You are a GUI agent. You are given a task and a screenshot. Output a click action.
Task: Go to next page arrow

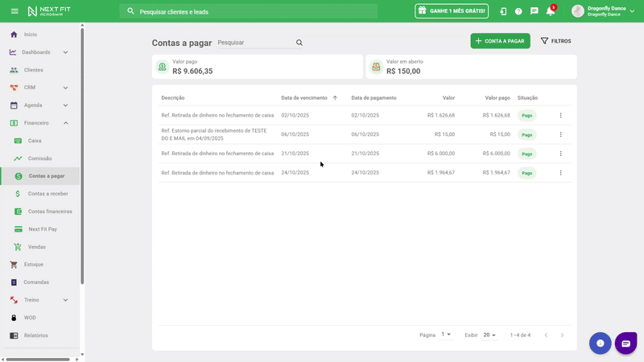point(562,335)
